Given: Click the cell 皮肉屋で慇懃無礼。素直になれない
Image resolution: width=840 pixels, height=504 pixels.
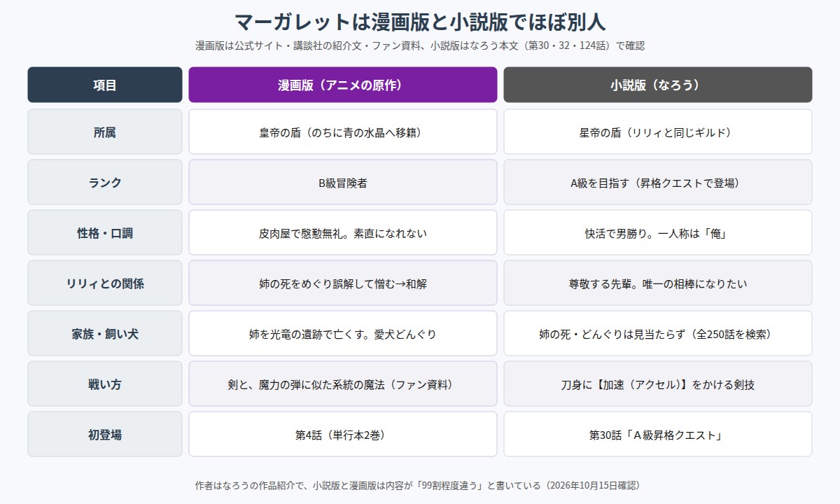Looking at the screenshot, I should [343, 232].
